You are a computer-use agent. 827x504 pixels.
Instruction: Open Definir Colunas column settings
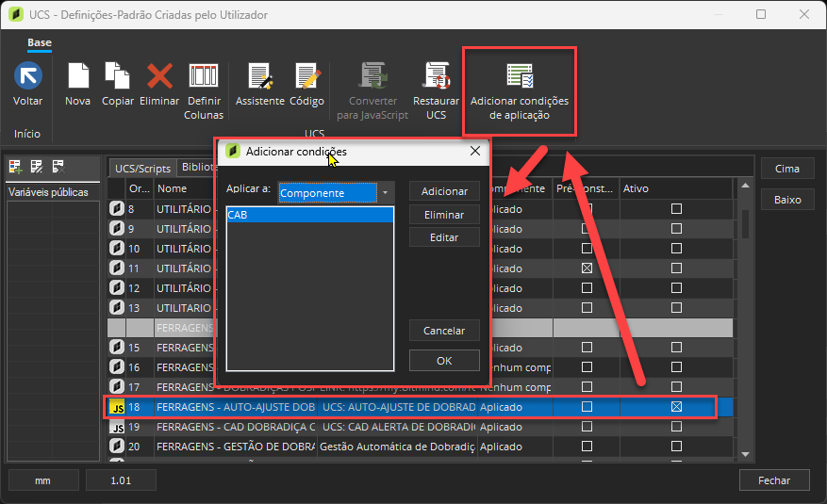pos(204,76)
